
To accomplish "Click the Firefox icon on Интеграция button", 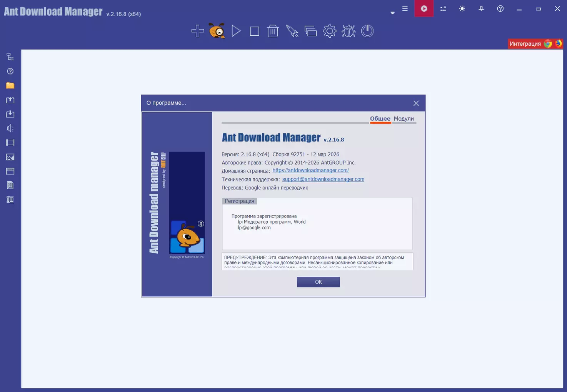I will [x=558, y=44].
